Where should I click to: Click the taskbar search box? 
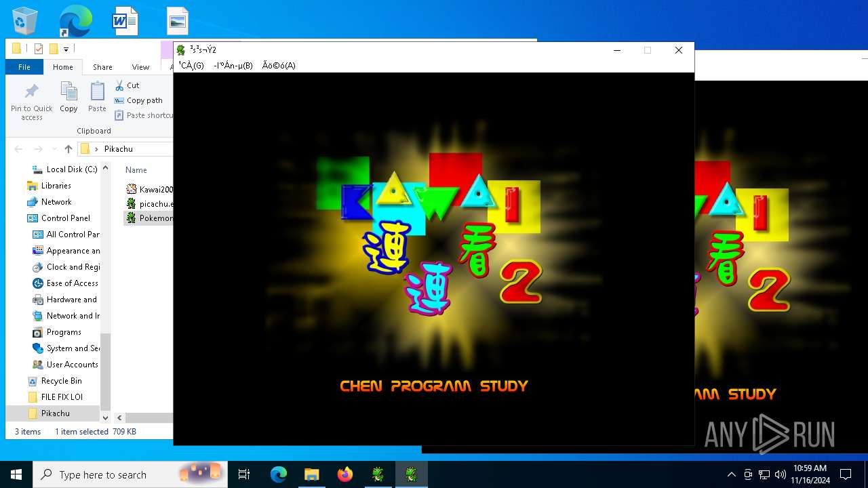tap(130, 474)
